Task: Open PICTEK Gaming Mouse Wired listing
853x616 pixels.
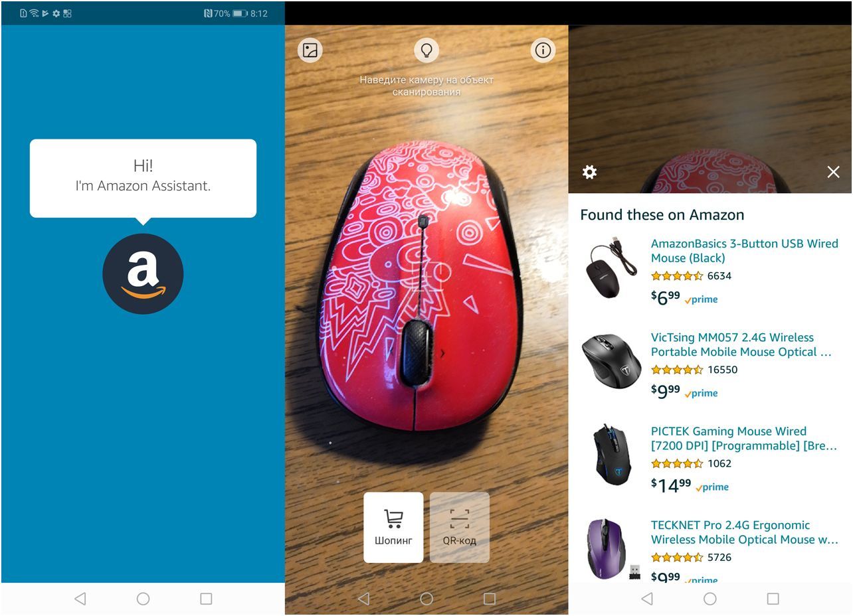Action: tap(744, 438)
